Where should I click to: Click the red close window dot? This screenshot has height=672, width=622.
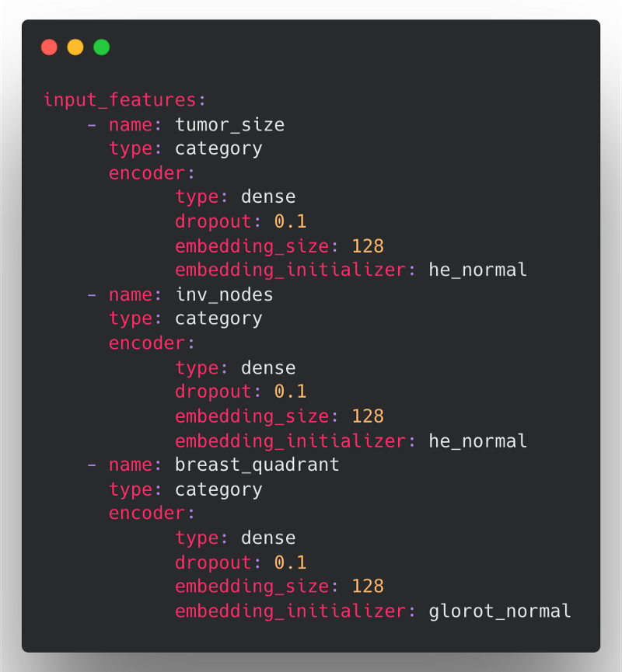coord(49,47)
